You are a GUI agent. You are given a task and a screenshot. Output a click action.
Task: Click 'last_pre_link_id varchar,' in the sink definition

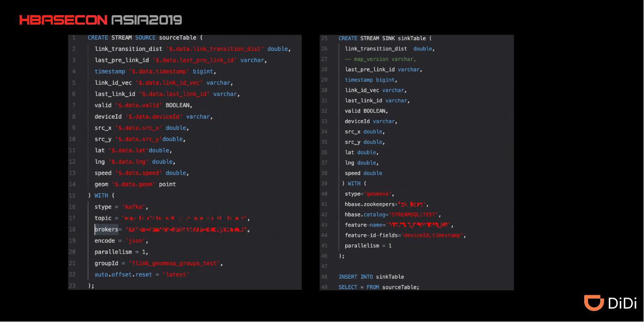coord(383,70)
